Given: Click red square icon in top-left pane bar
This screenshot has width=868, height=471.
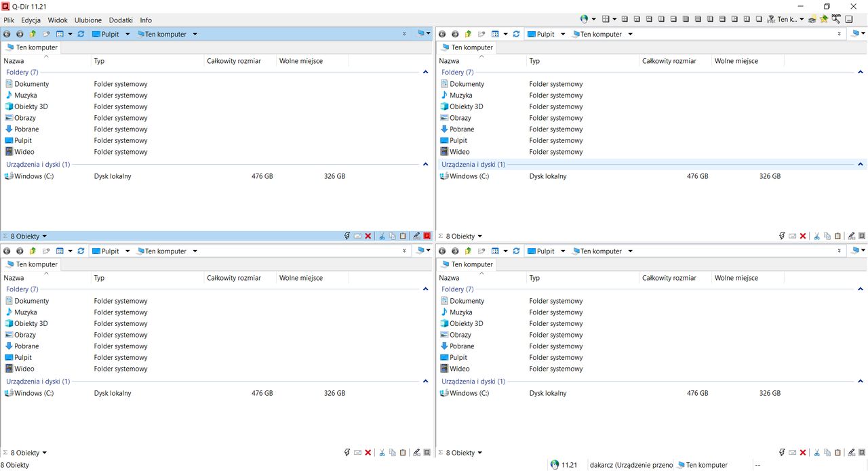Looking at the screenshot, I should coord(427,236).
